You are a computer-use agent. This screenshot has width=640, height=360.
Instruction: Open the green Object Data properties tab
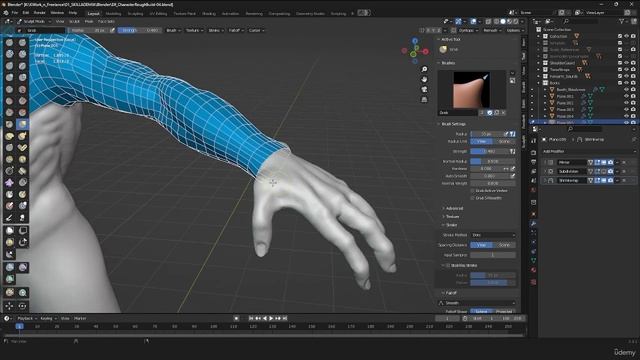[533, 260]
